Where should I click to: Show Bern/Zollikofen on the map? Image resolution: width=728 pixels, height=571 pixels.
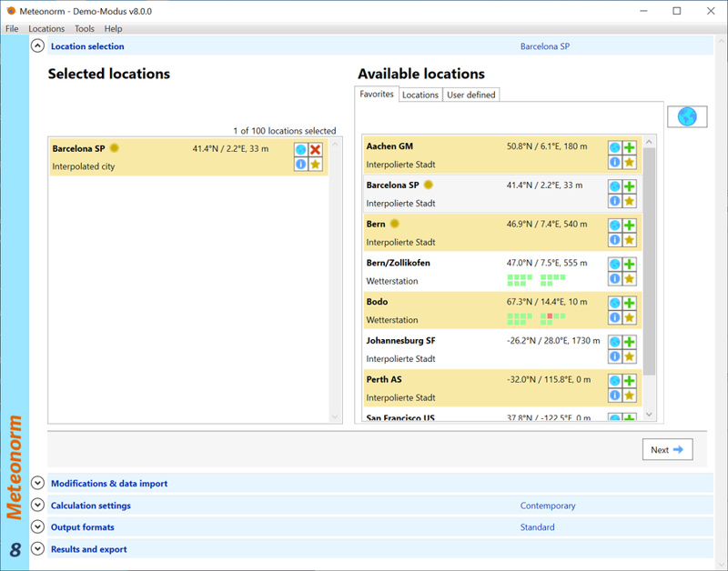pos(615,265)
